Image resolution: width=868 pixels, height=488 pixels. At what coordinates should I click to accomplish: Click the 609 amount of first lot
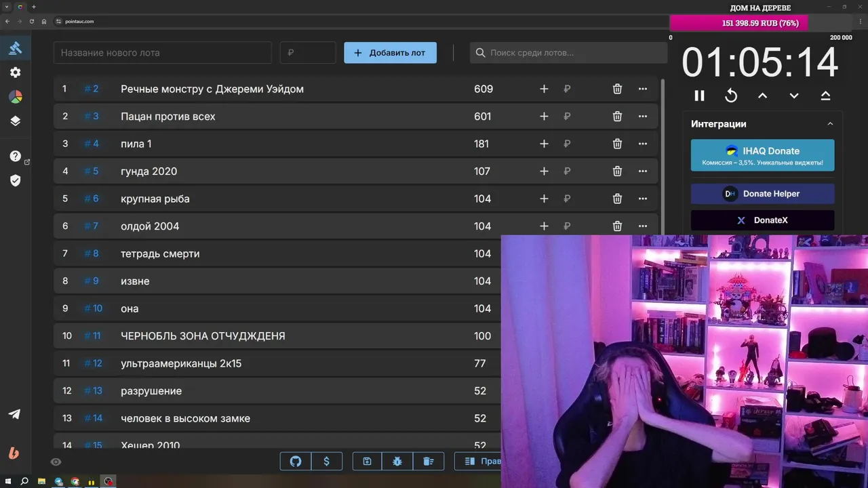coord(484,89)
